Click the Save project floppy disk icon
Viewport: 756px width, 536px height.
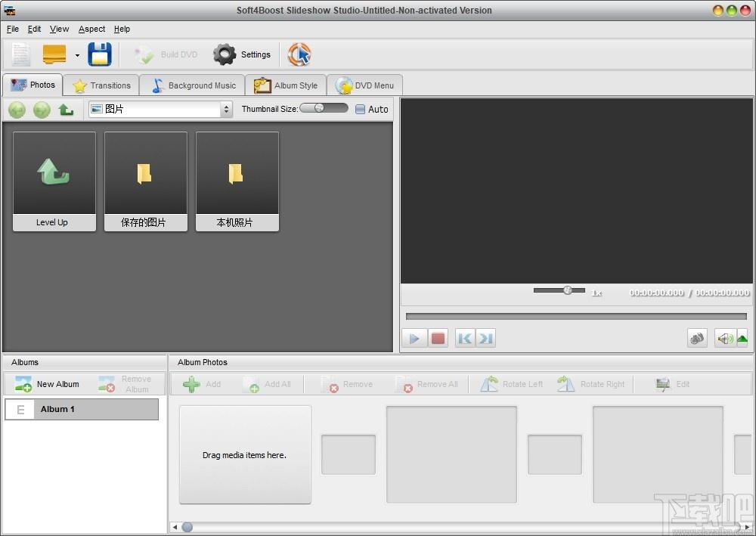(100, 54)
